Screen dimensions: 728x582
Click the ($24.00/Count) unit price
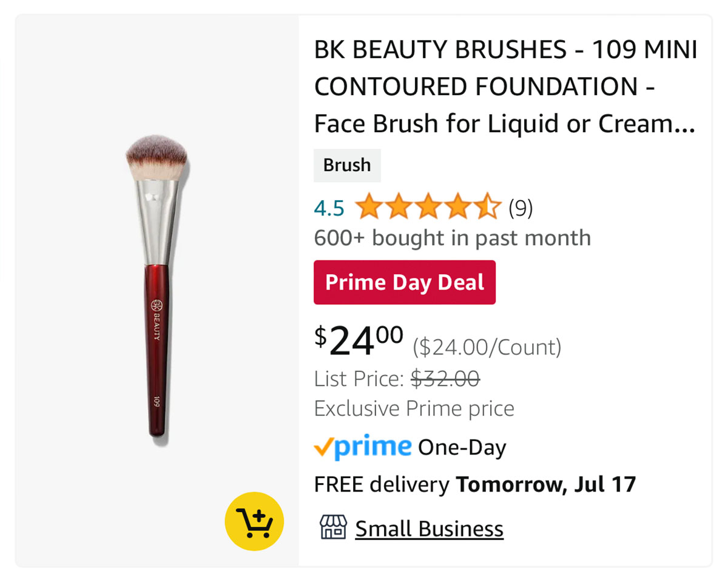point(487,348)
